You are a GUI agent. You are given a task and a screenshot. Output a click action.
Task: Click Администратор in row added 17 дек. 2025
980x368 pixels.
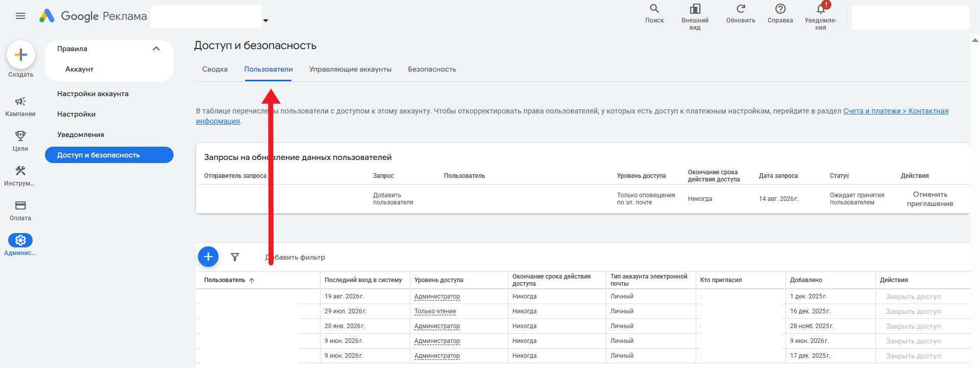click(437, 356)
